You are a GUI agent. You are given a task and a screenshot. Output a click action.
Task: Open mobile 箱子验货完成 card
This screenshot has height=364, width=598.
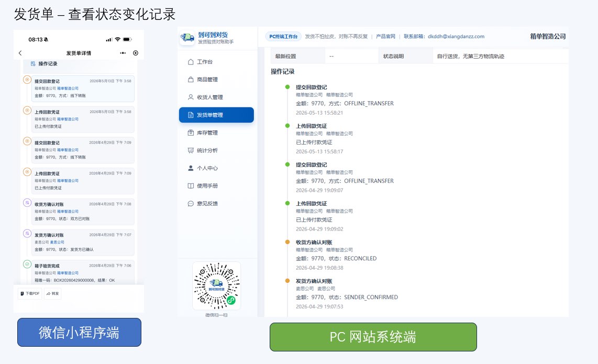83,272
